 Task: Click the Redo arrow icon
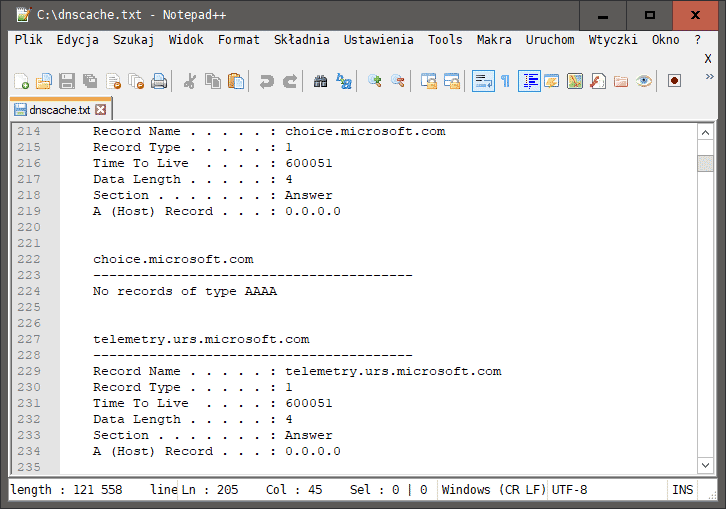point(289,81)
